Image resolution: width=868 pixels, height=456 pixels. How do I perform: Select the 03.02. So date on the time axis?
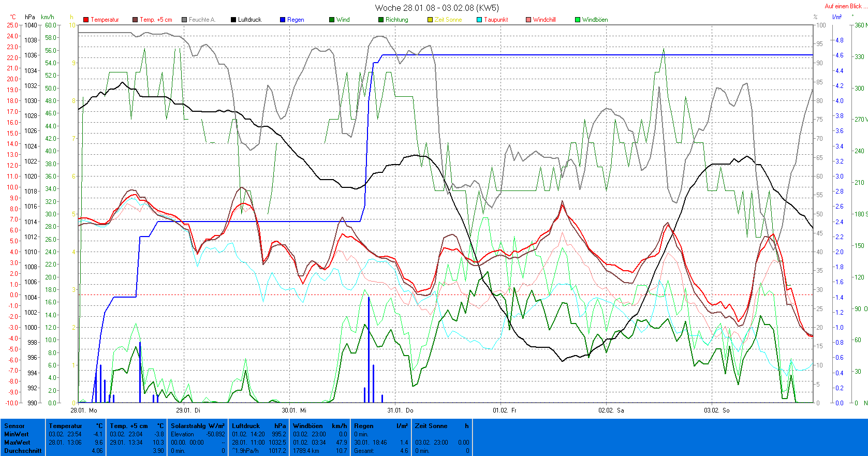point(717,410)
